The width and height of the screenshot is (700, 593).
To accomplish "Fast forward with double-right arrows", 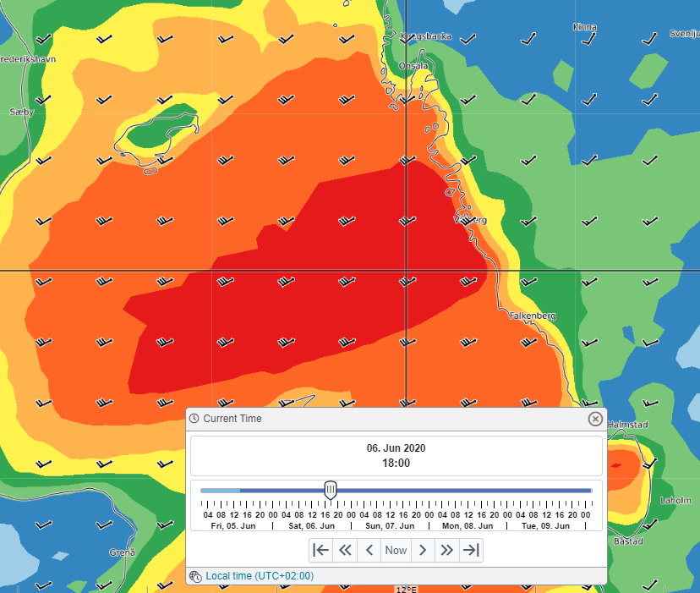I will 446,551.
